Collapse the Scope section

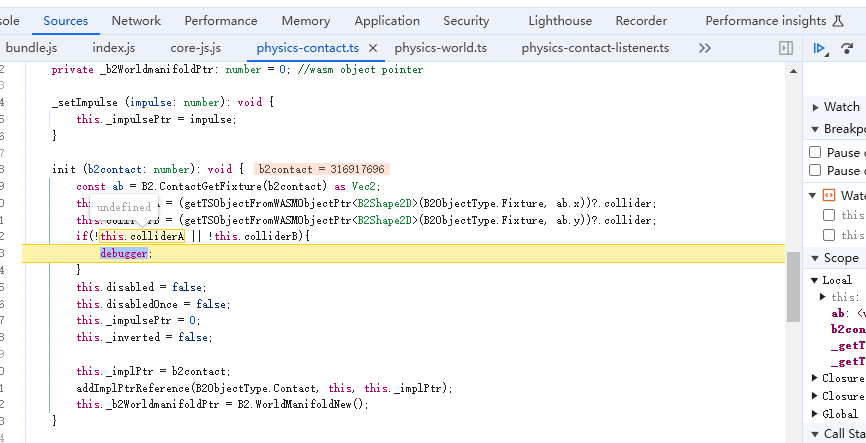point(815,258)
